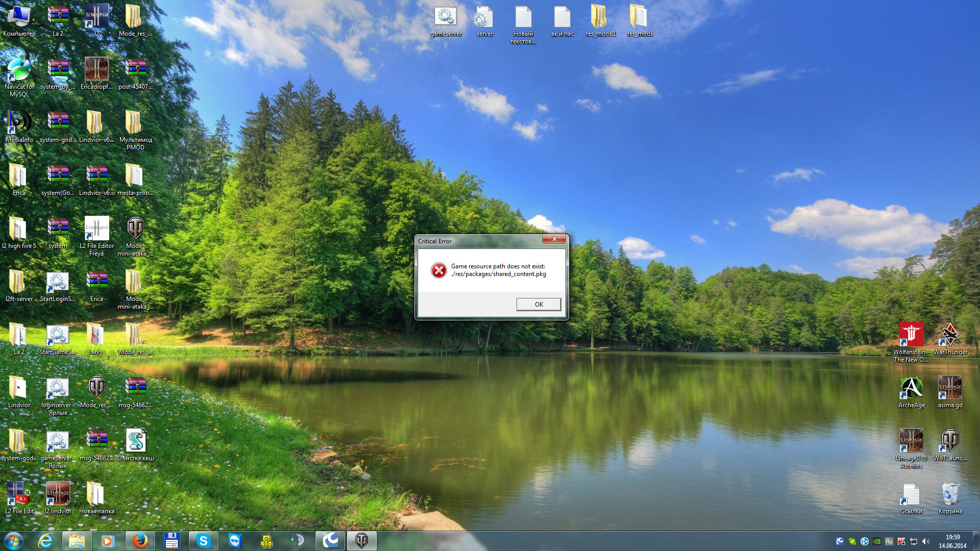Open the res_mods folder
This screenshot has height=551, width=980.
pos(640,21)
